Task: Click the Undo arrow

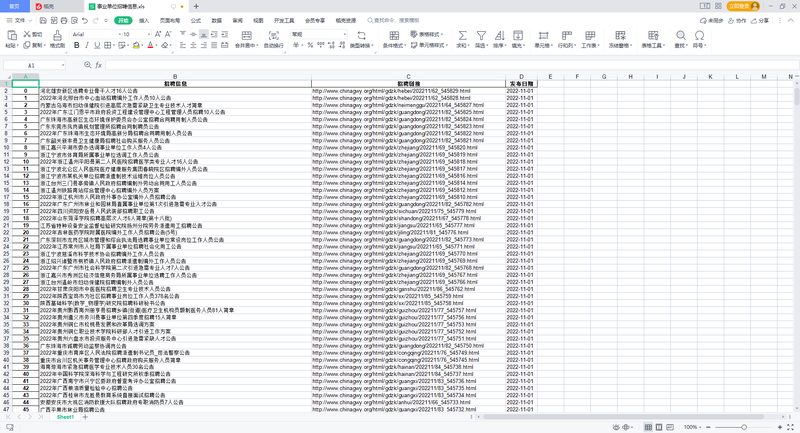Action: 85,20
